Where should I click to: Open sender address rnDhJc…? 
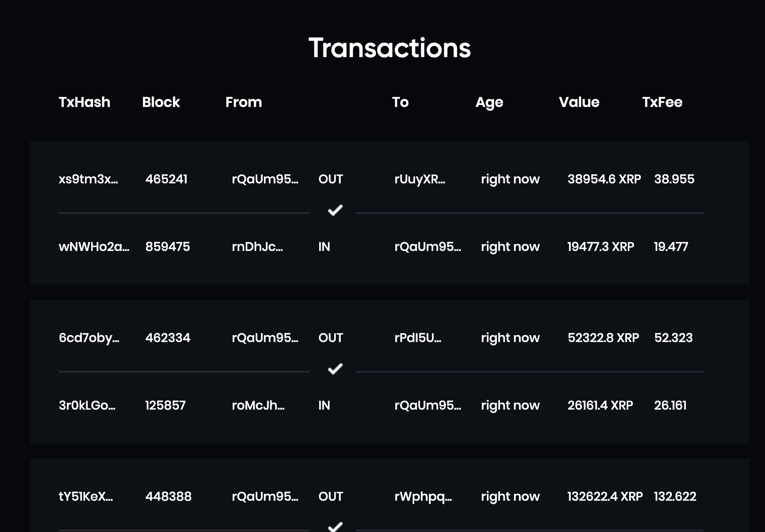(x=257, y=247)
